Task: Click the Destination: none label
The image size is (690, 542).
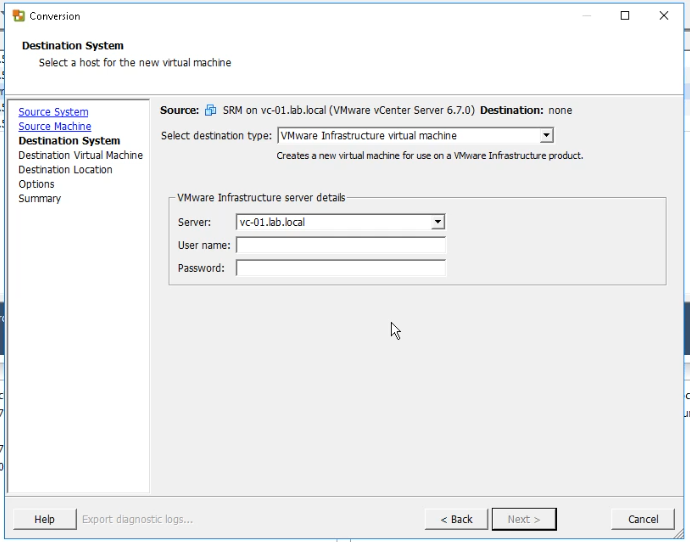Action: (526, 110)
